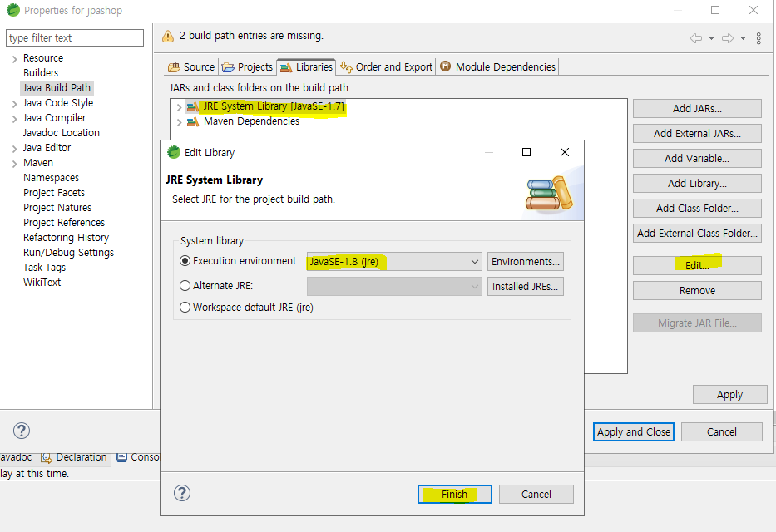Select the Execution environment radio button

[185, 260]
